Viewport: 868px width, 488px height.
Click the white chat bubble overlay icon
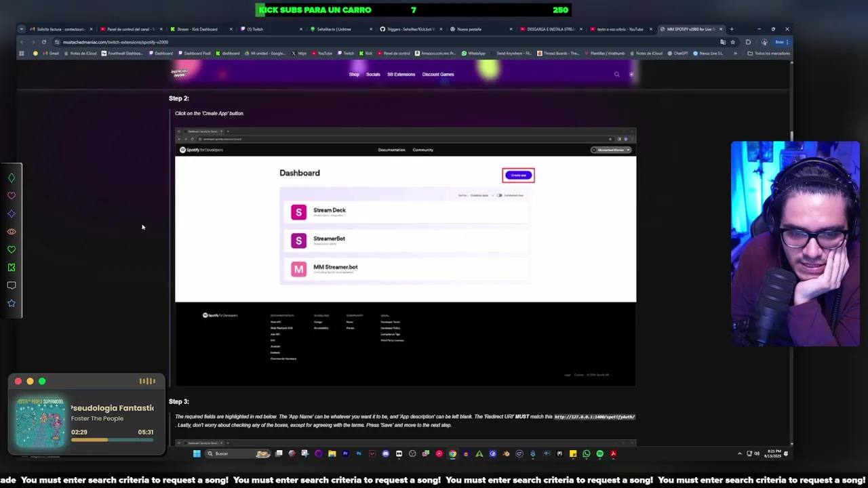click(12, 285)
